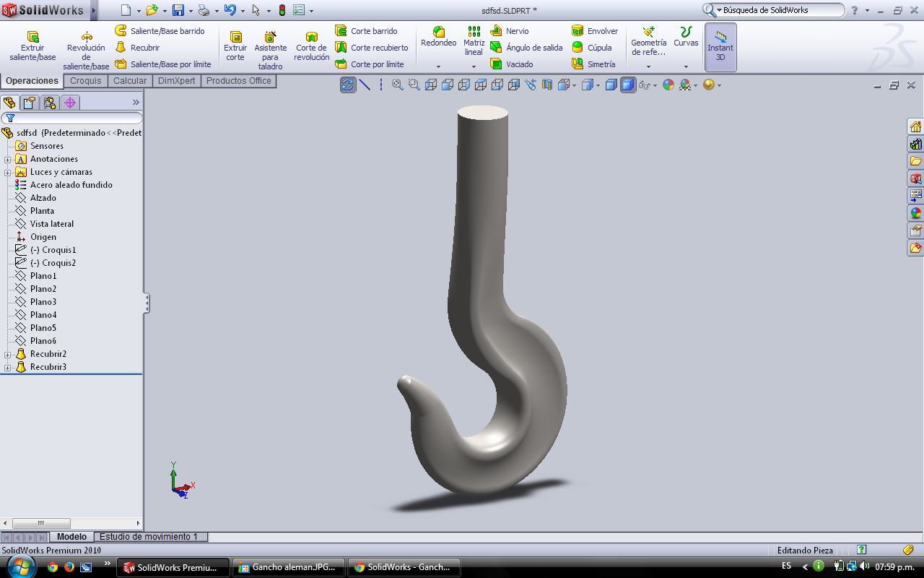Open the Matriz lineal dropdown arrow
The image size is (924, 578).
[474, 66]
